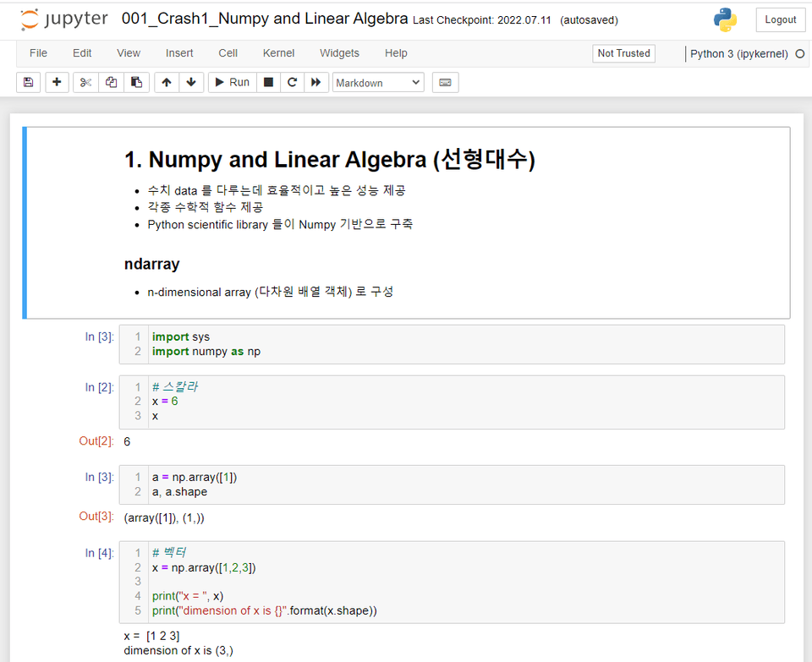The height and width of the screenshot is (662, 812).
Task: Open the View menu
Action: coord(129,53)
